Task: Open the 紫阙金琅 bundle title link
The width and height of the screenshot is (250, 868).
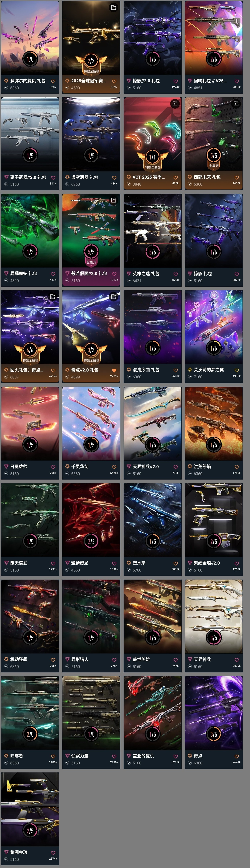Action: pos(19,852)
